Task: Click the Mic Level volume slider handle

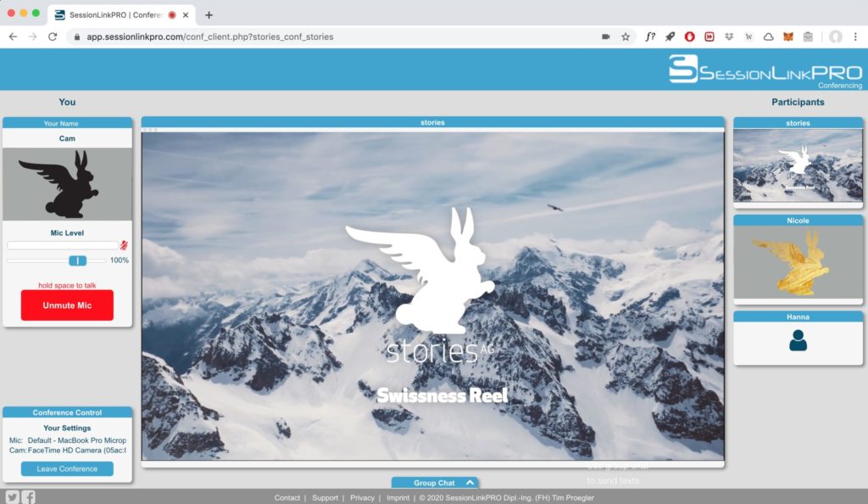Action: tap(77, 260)
